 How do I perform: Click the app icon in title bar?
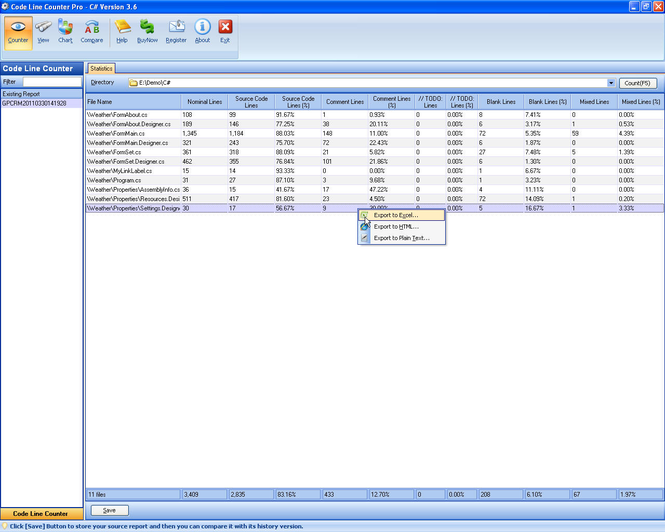5,6
